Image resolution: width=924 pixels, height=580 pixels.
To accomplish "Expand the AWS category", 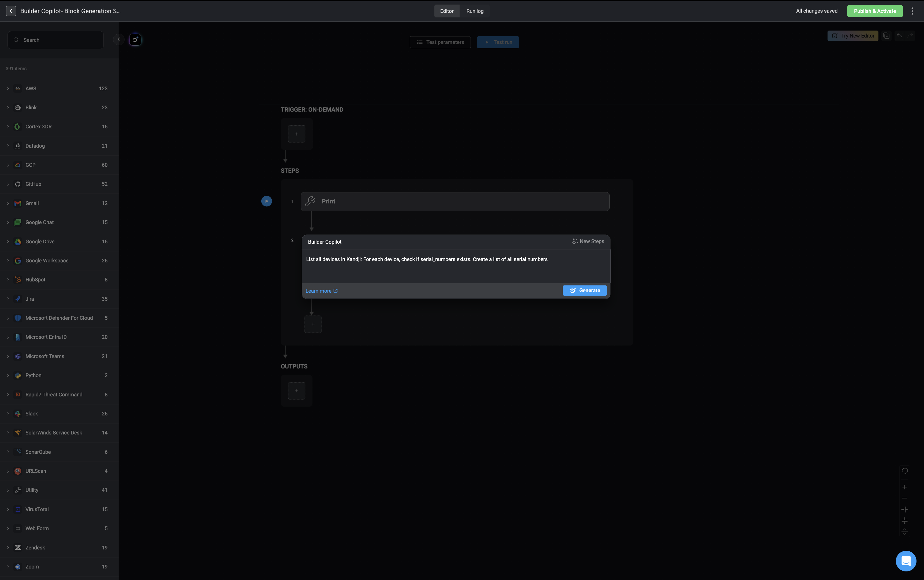I will tap(8, 88).
